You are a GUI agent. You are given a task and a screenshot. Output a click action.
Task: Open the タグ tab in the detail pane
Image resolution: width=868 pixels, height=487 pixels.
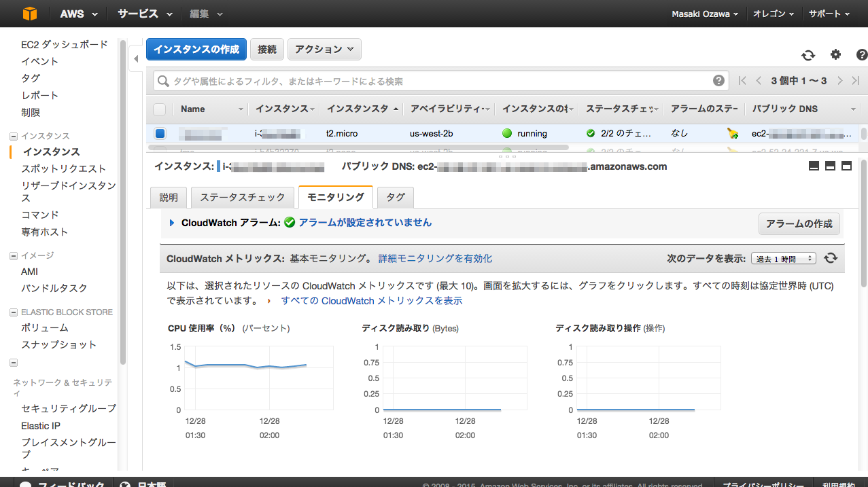click(396, 197)
